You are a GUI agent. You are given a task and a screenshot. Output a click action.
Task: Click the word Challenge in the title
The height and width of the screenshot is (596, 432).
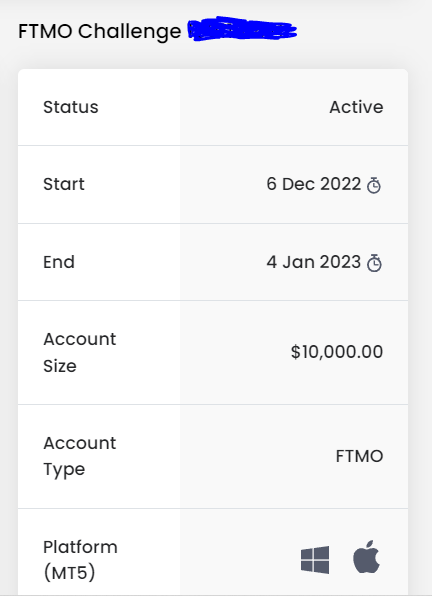coord(130,32)
